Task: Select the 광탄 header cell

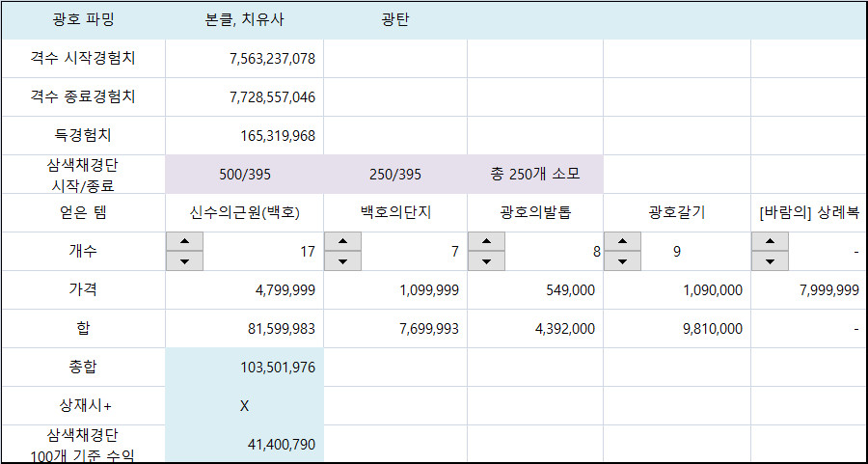Action: tap(395, 20)
